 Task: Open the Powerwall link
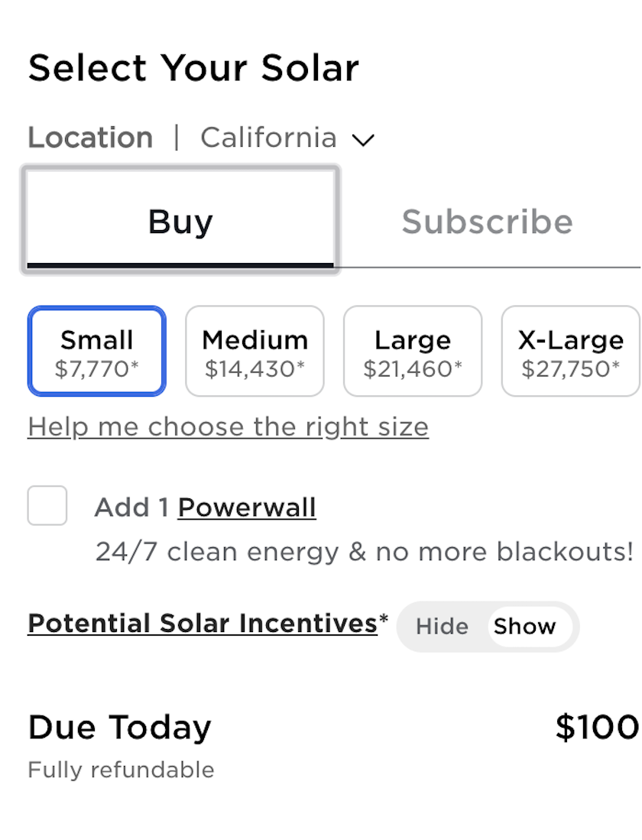pos(247,508)
